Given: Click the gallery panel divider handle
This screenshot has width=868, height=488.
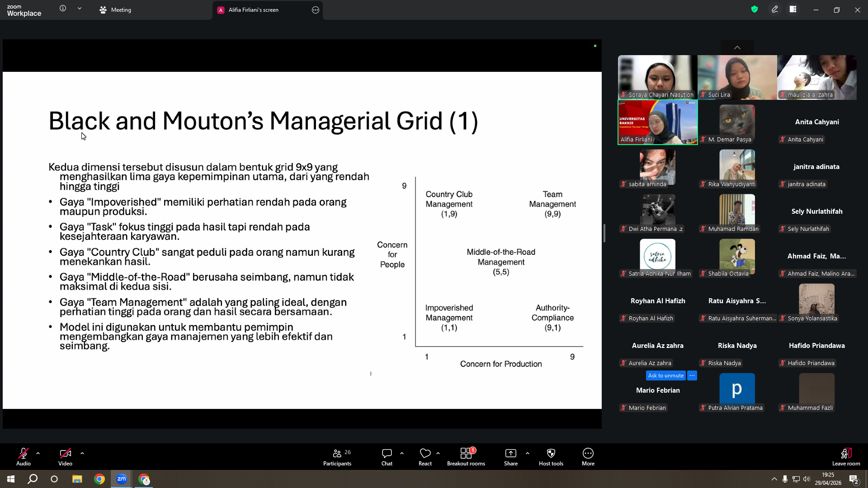Looking at the screenshot, I should coord(604,233).
